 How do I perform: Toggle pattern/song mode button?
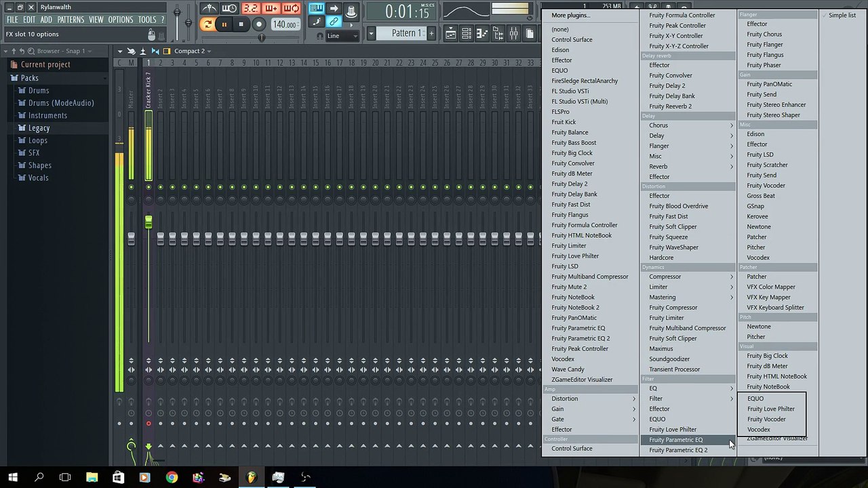(x=208, y=24)
